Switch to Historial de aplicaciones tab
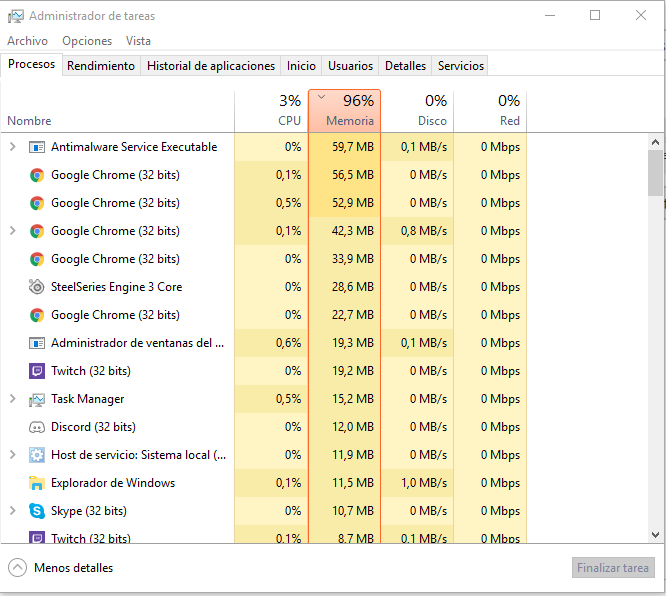The image size is (666, 596). coord(211,66)
